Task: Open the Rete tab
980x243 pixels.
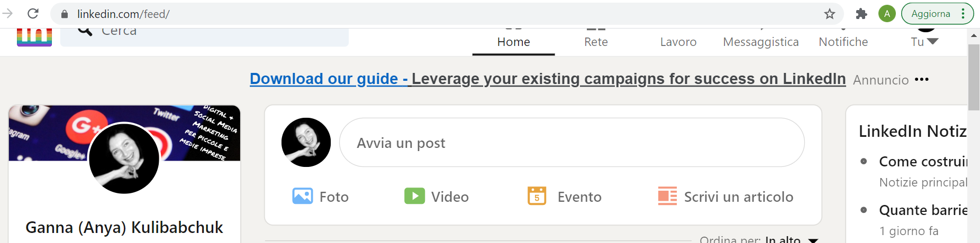Action: (596, 42)
